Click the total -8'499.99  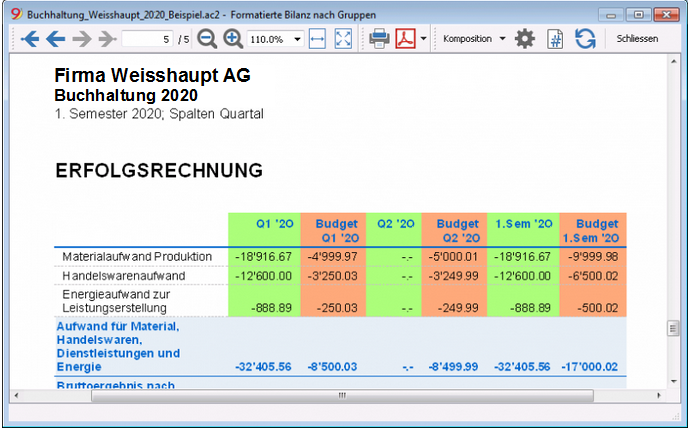coord(453,367)
